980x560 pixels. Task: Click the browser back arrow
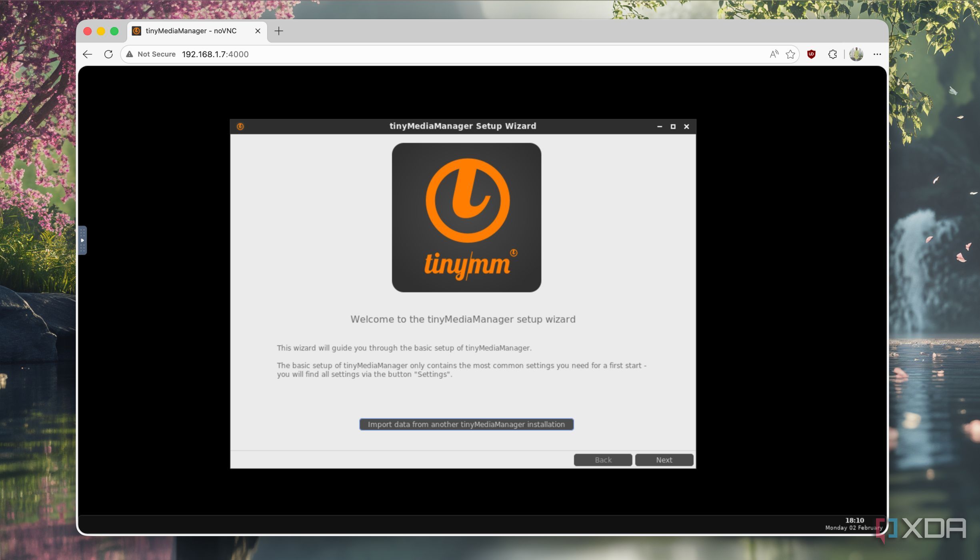[88, 54]
